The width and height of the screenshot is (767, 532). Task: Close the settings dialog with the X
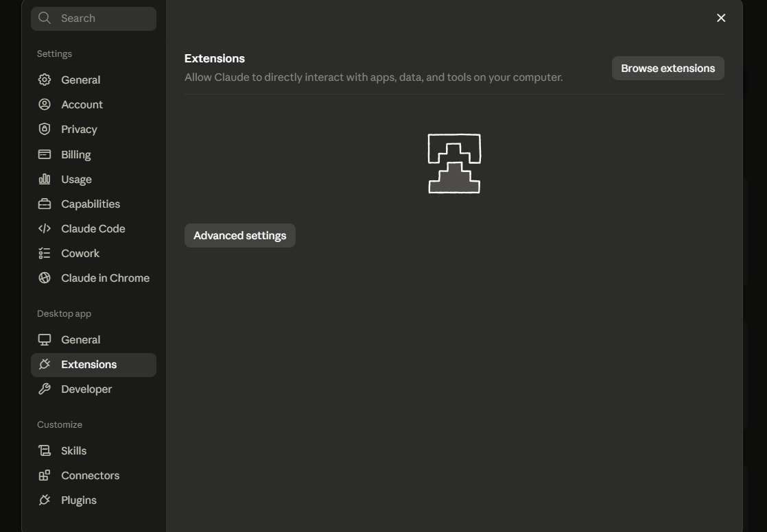[721, 18]
